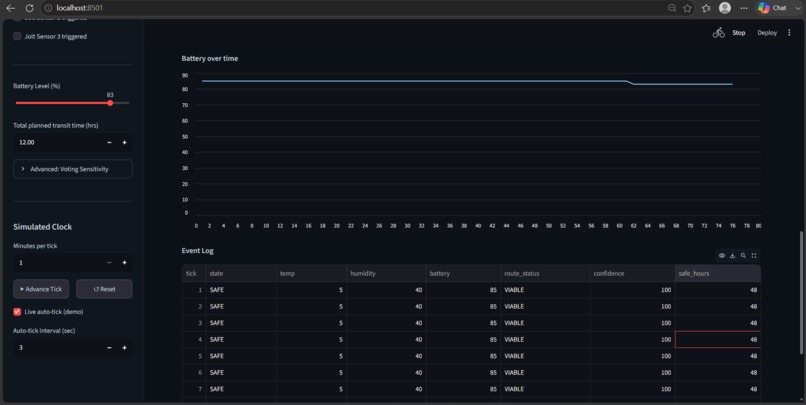Viewport: 806px width, 405px height.
Task: Click the Reset button
Action: tap(104, 289)
